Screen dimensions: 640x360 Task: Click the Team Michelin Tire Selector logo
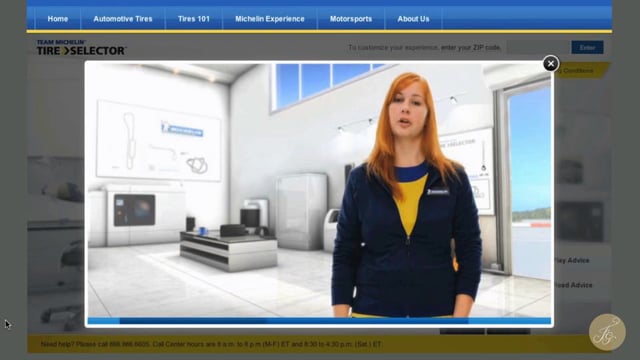[81, 47]
